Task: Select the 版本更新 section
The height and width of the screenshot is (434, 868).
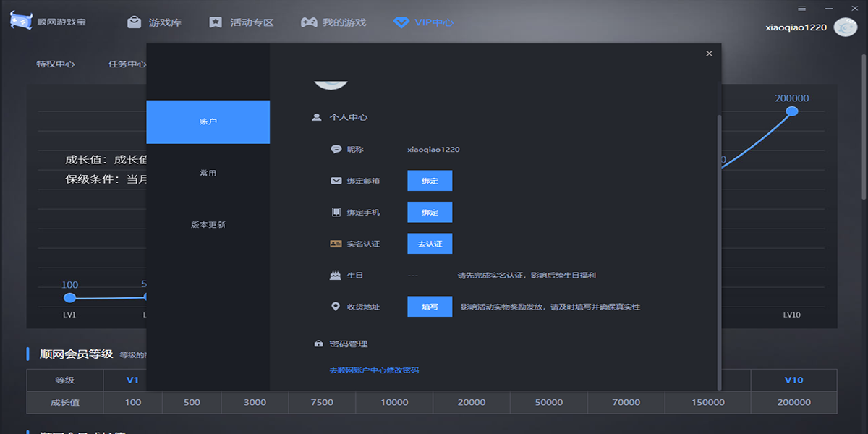Action: (208, 225)
